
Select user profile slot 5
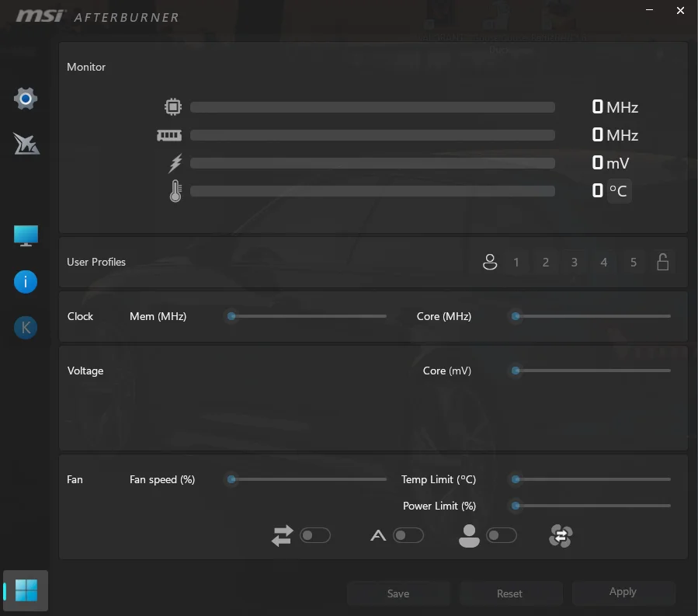634,263
